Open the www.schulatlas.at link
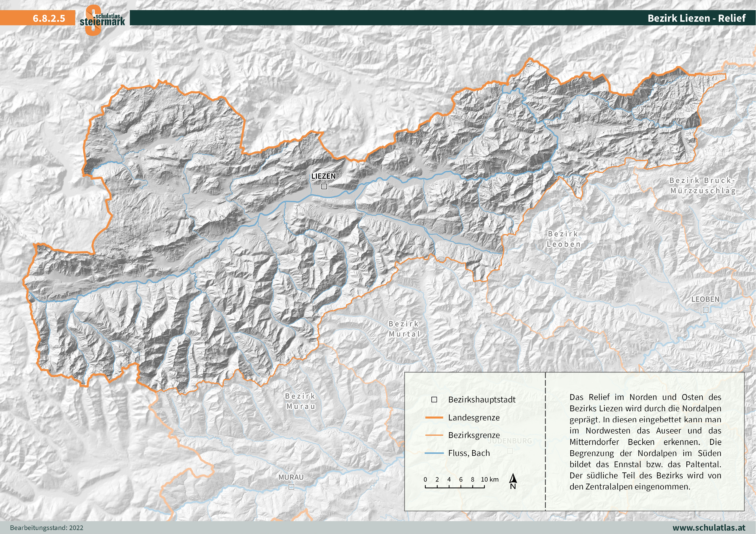The image size is (756, 534). (709, 527)
